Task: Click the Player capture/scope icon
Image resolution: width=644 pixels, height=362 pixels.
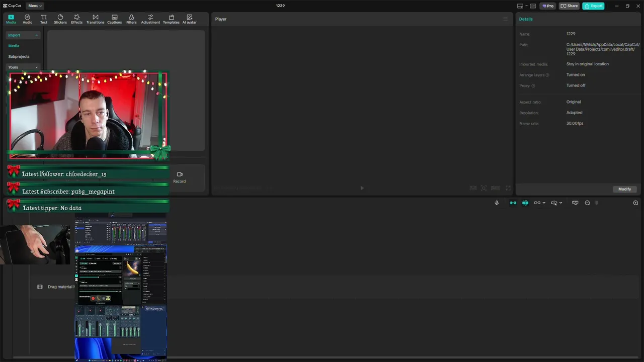Action: point(484,188)
